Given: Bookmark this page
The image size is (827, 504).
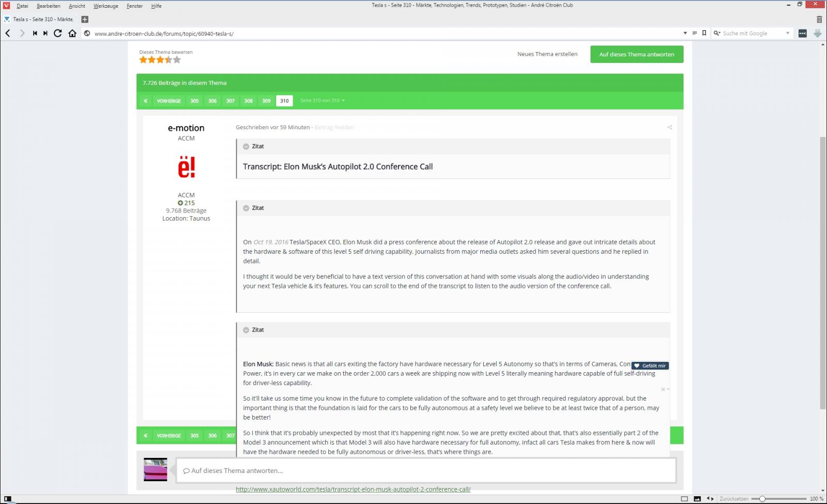Looking at the screenshot, I should [x=704, y=33].
